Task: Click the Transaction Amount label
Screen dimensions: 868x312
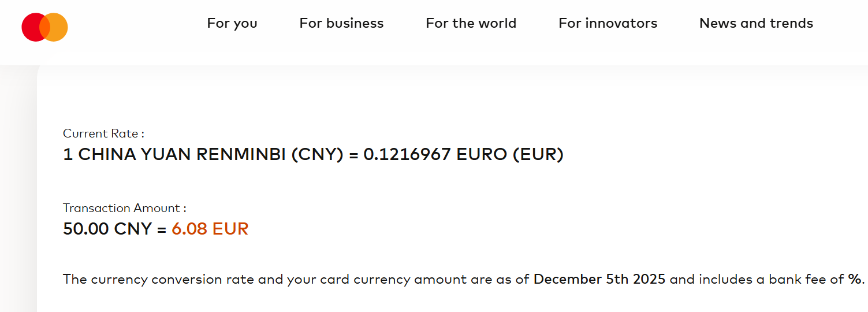Action: (x=125, y=208)
